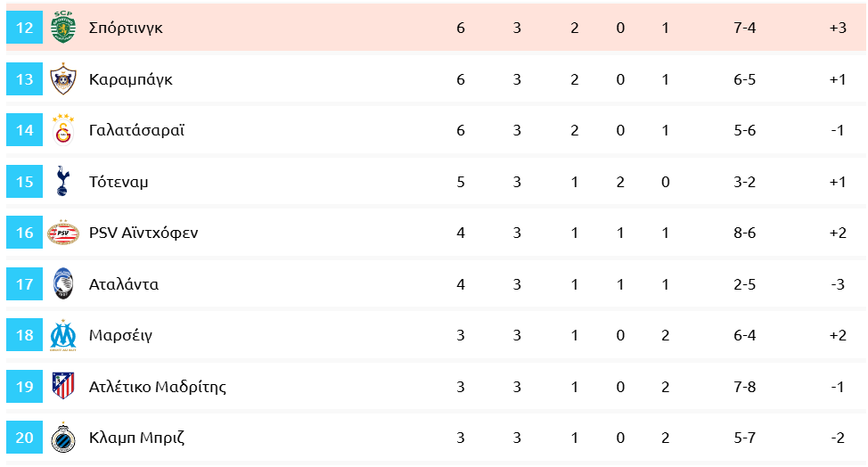This screenshot has width=868, height=467.
Task: Select the Τότεναμ team name
Action: point(119,182)
